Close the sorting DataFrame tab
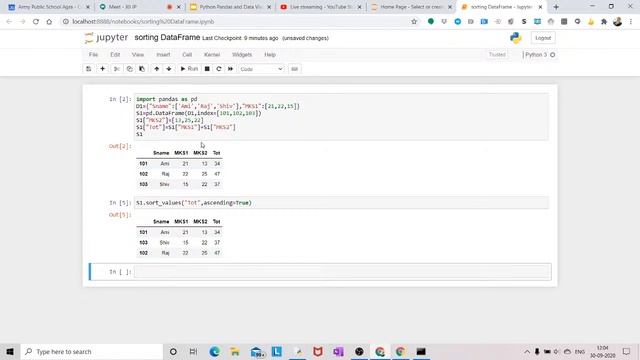Viewport: 640px width, 360px height. [x=540, y=7]
